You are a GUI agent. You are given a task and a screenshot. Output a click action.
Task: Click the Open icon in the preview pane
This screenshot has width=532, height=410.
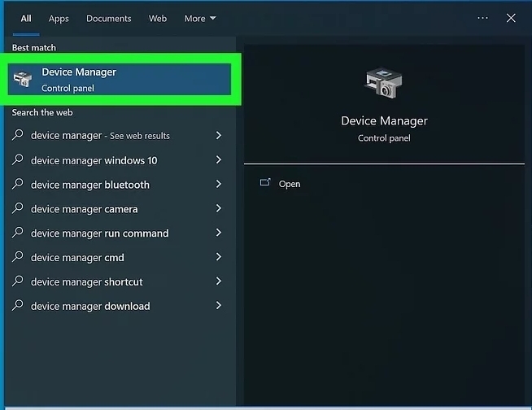tap(265, 183)
